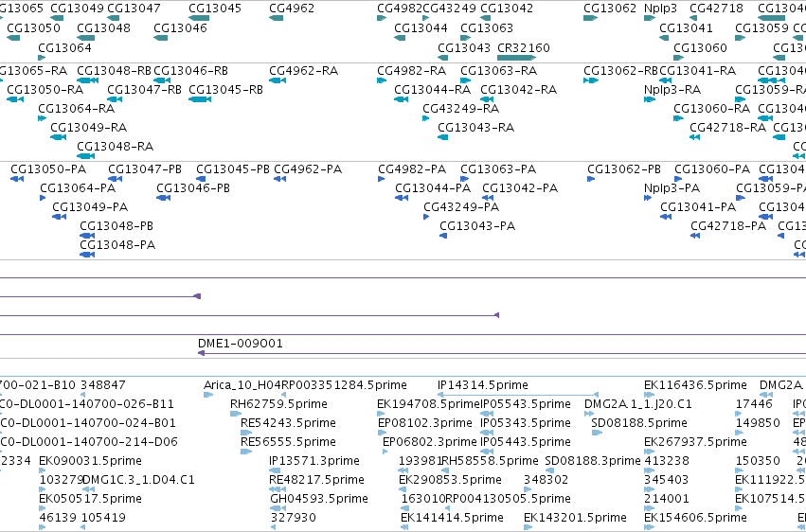Select protein CG13062-PB label

click(x=624, y=168)
